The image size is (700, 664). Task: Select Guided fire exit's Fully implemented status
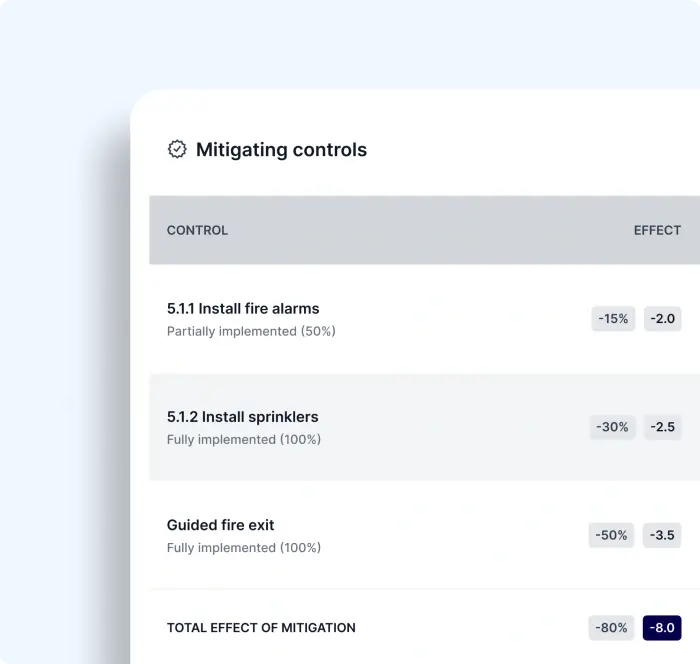pos(244,547)
